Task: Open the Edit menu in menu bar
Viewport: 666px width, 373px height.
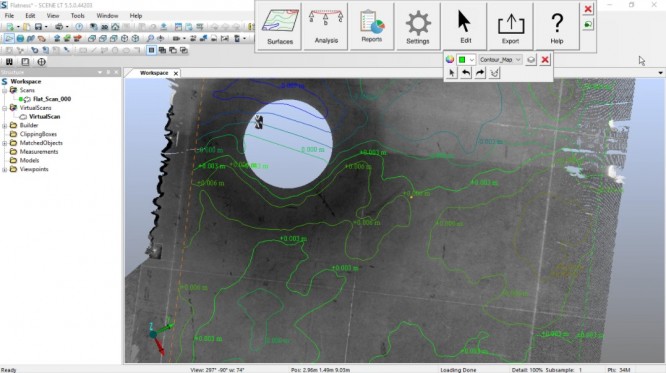Action: point(30,16)
